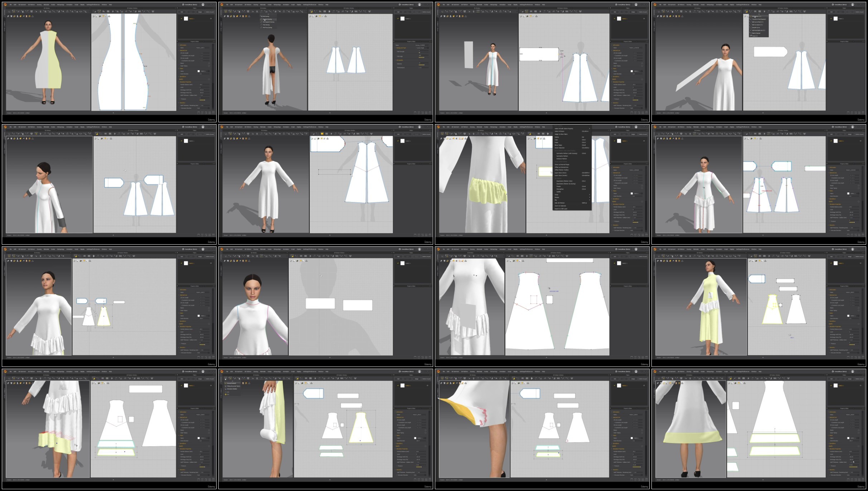Viewport: 868px width, 491px height.
Task: Choose Edit Sewing in the sewing flyout
Action: pyautogui.click(x=266, y=16)
